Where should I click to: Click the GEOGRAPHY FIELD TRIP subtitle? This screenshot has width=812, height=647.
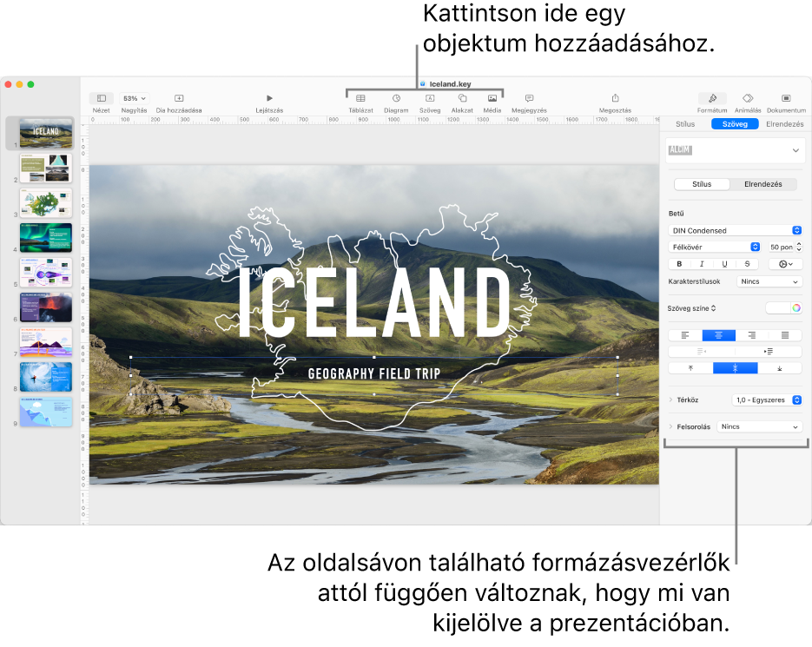(374, 374)
